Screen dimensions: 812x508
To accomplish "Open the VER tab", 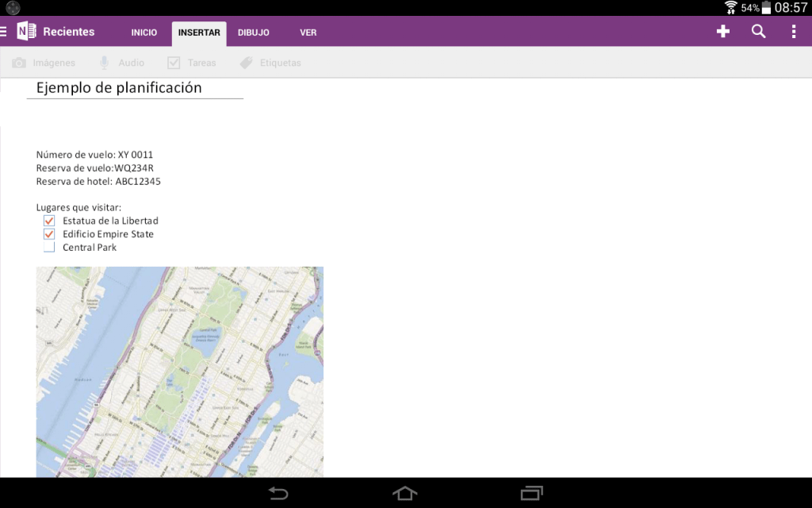I will point(308,33).
